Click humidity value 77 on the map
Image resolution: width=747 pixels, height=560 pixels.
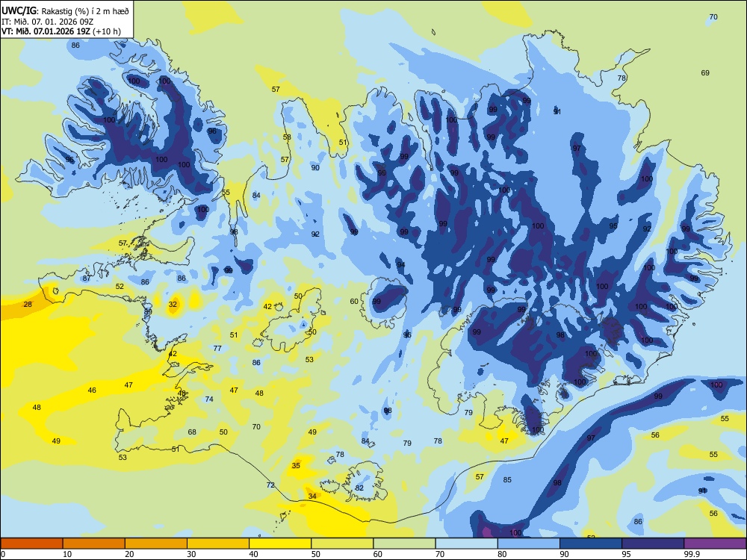[217, 349]
